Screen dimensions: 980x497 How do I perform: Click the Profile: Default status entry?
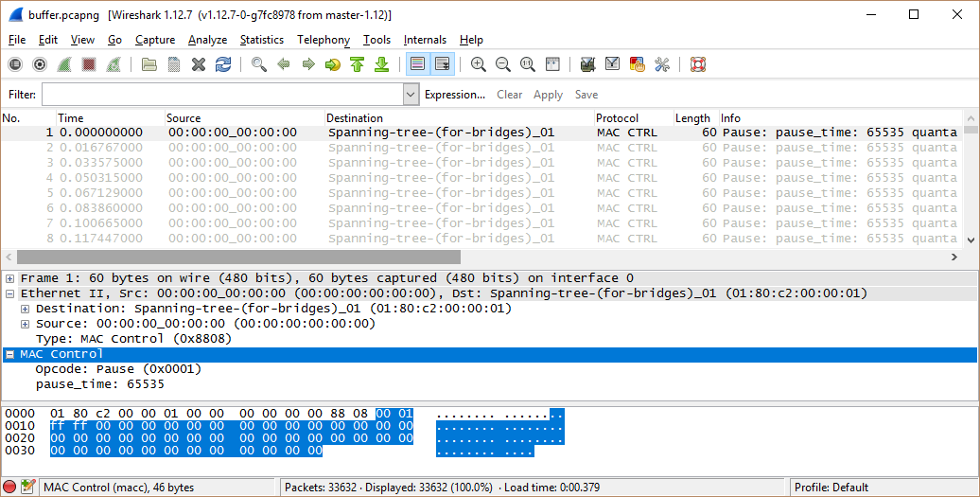(831, 487)
